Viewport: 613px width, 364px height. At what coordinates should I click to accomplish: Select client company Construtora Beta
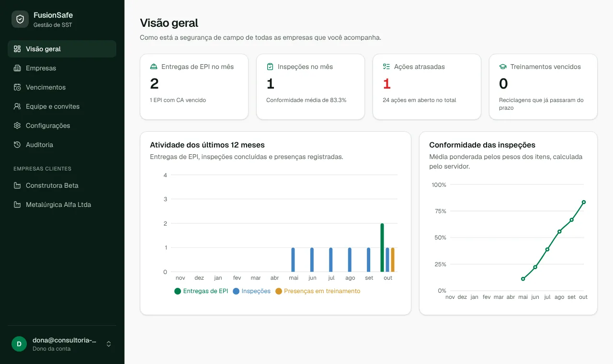[x=62, y=185]
